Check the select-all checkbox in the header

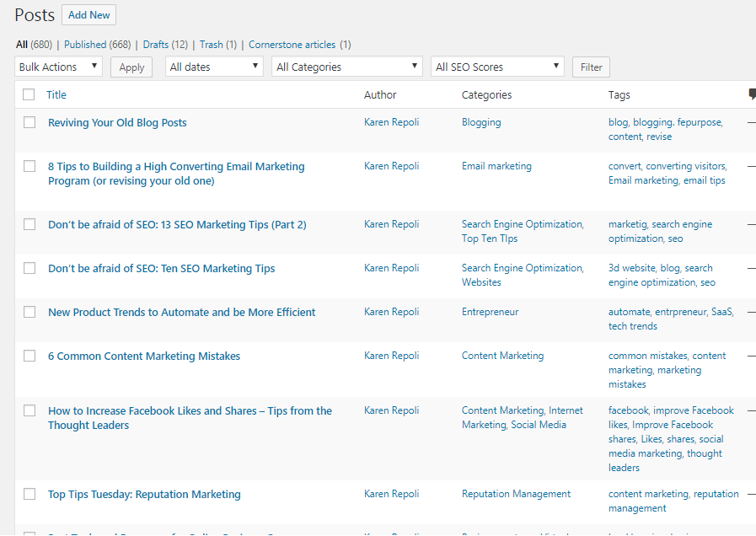29,94
